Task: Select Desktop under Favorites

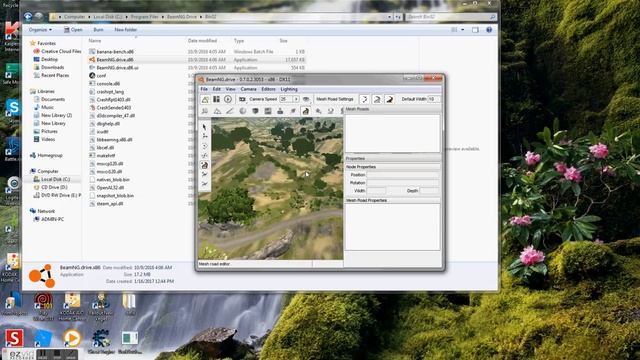Action: click(x=46, y=59)
